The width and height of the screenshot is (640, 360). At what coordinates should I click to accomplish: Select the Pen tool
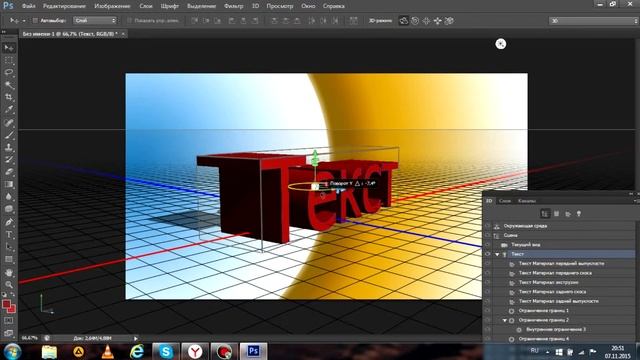coord(9,222)
